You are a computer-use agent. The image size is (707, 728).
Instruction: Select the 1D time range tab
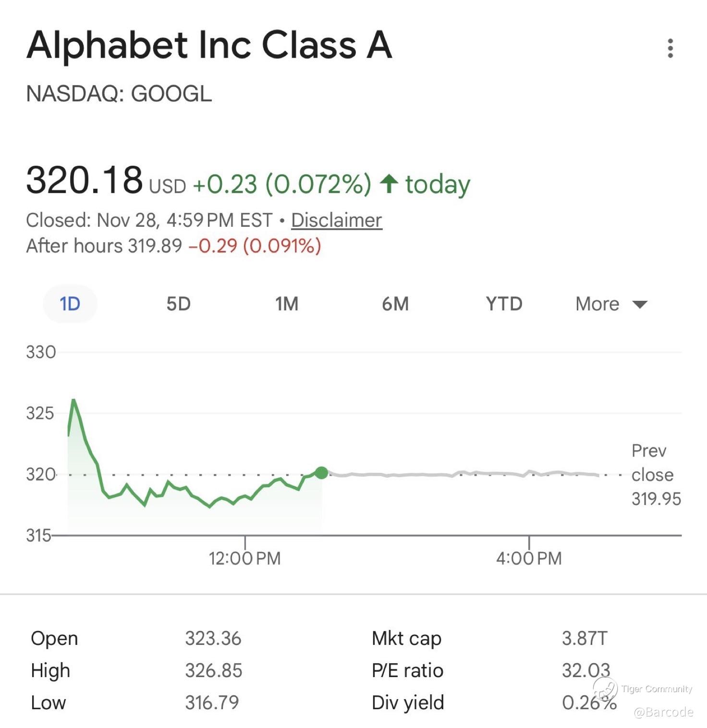coord(70,304)
